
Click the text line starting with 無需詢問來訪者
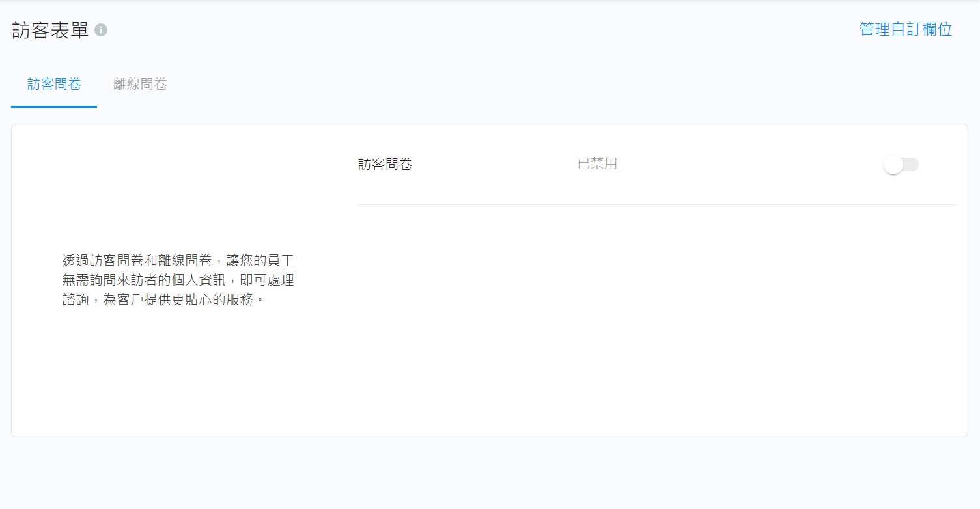(x=178, y=281)
